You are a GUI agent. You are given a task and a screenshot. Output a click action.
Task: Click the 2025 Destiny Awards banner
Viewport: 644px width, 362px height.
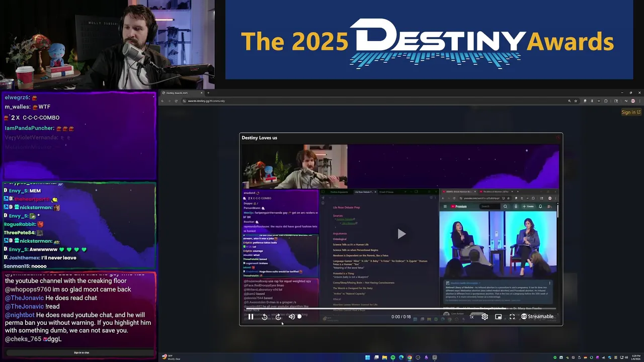pyautogui.click(x=429, y=40)
